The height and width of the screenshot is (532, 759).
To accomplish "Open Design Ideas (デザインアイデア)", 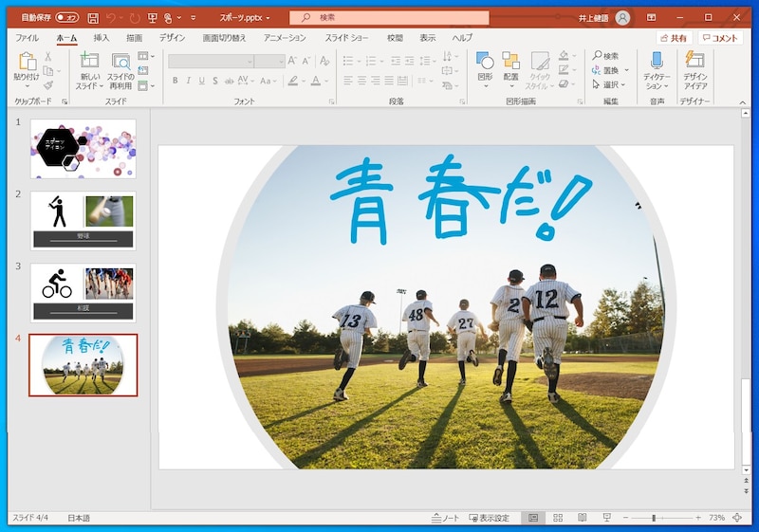I will click(695, 70).
